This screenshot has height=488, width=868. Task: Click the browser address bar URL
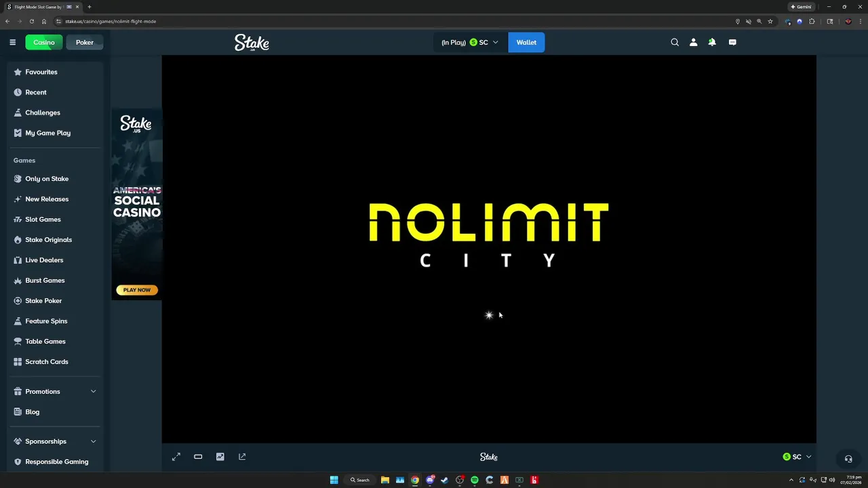click(111, 21)
